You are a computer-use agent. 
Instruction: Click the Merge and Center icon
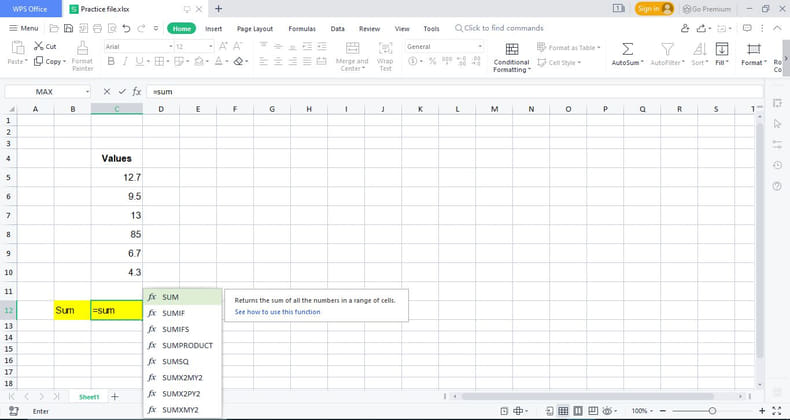point(352,47)
